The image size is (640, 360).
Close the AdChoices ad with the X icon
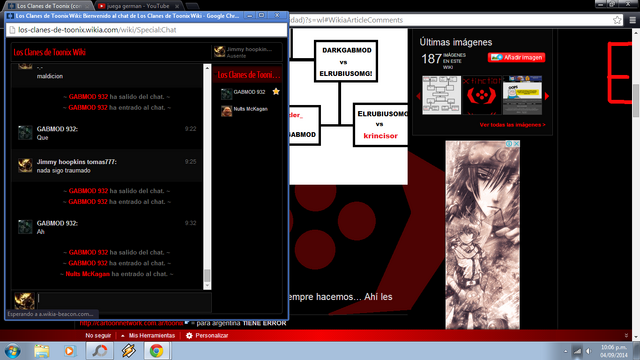click(516, 144)
